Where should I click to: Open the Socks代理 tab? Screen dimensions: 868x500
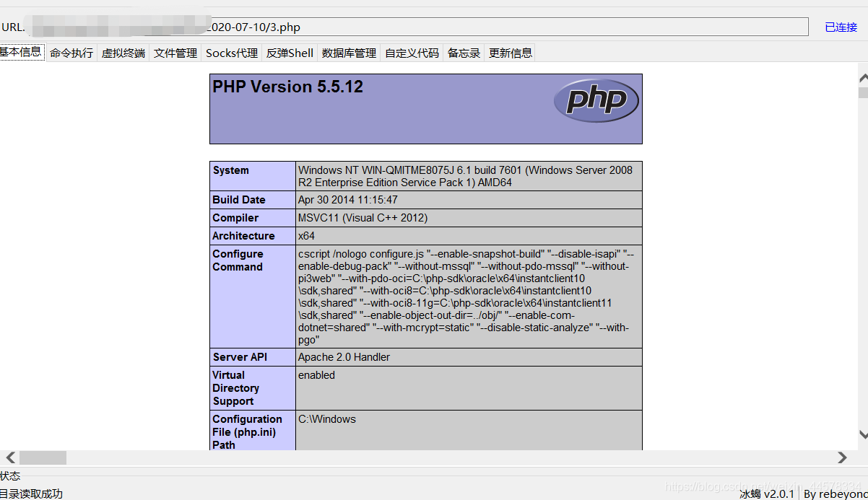[232, 53]
